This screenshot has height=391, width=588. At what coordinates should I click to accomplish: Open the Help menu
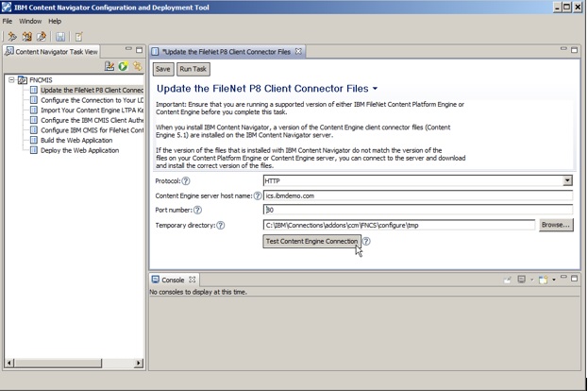coord(55,21)
